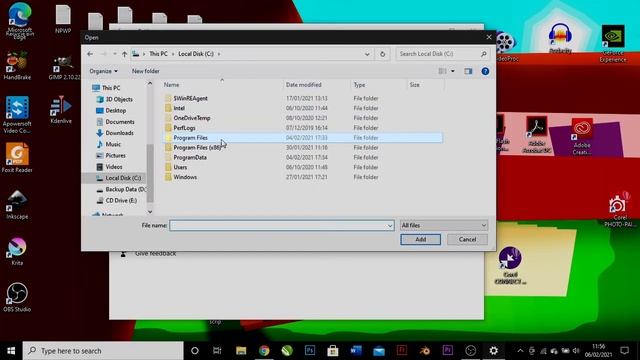Click the Back arrow in the Open dialog
The width and height of the screenshot is (640, 360).
pyautogui.click(x=90, y=54)
